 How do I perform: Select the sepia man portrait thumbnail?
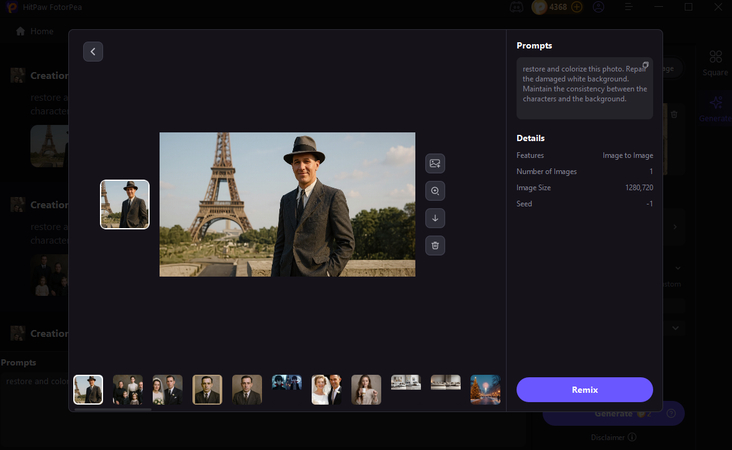[x=207, y=390]
